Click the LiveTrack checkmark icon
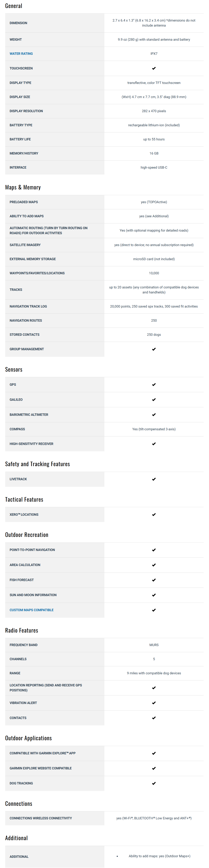209x868 pixels. 154,479
